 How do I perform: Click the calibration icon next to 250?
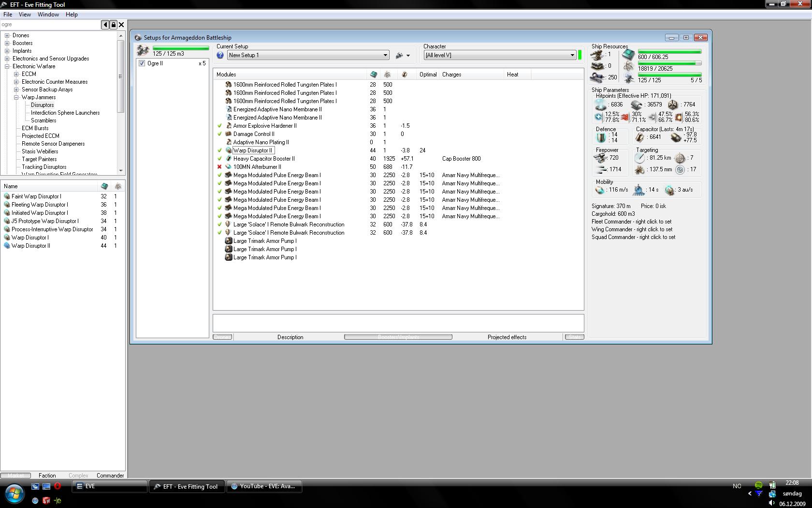click(597, 77)
